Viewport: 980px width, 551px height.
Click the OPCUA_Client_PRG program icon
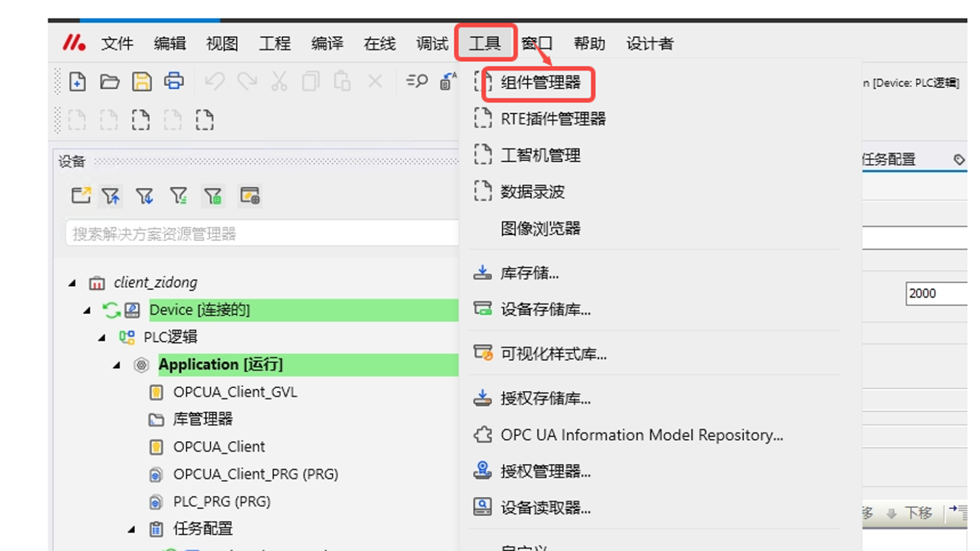(156, 475)
